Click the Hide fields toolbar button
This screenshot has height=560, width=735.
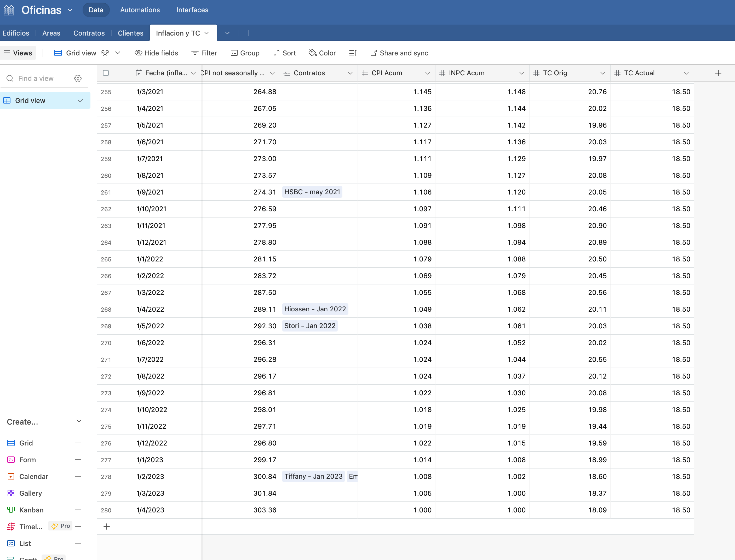pos(156,53)
